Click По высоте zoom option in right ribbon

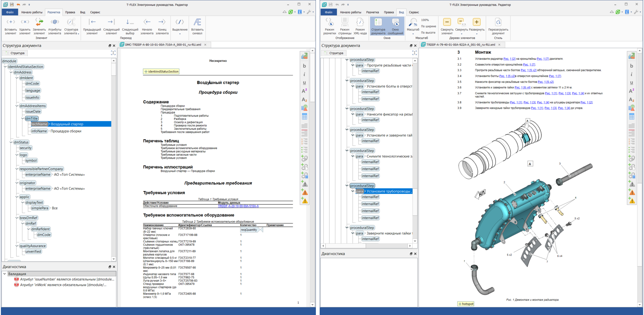tap(428, 33)
